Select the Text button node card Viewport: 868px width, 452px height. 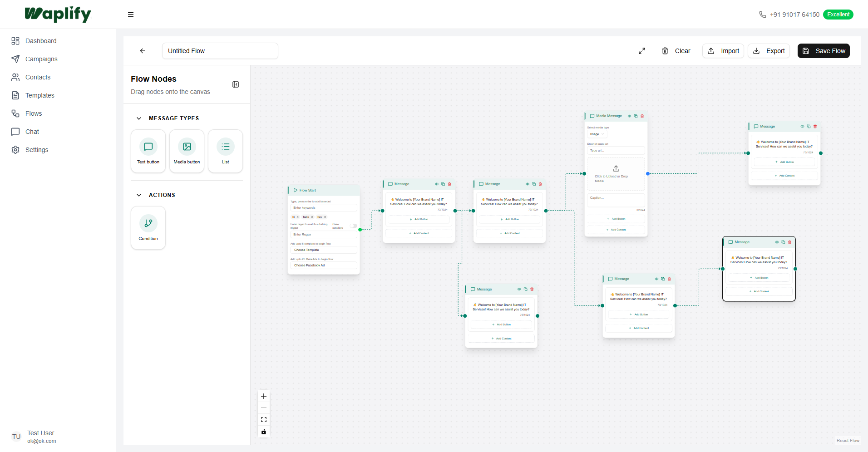pyautogui.click(x=148, y=151)
